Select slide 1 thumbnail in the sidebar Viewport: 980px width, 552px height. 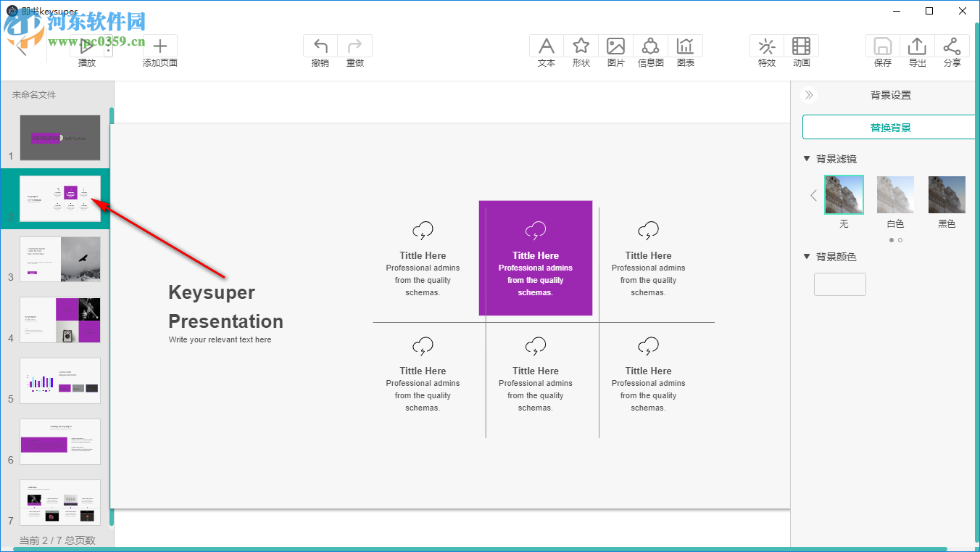60,138
